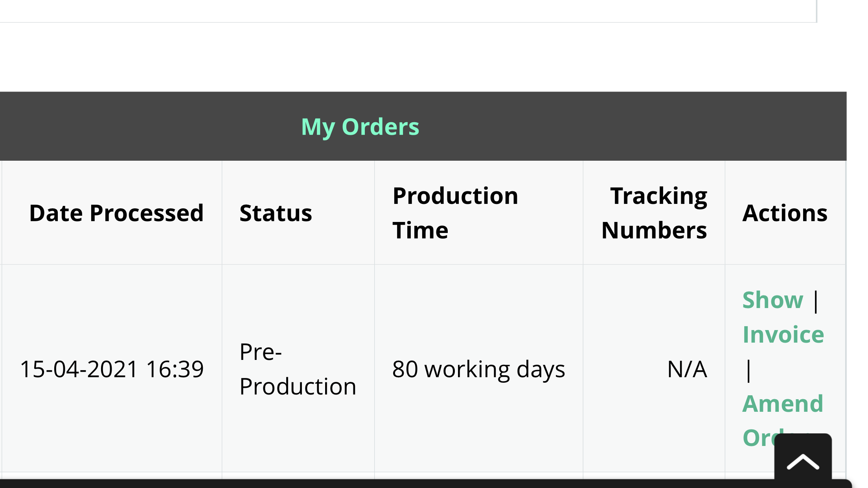Select the 15-04-2021 16:39 date cell
Viewport: 868px width, 488px height.
coord(112,369)
